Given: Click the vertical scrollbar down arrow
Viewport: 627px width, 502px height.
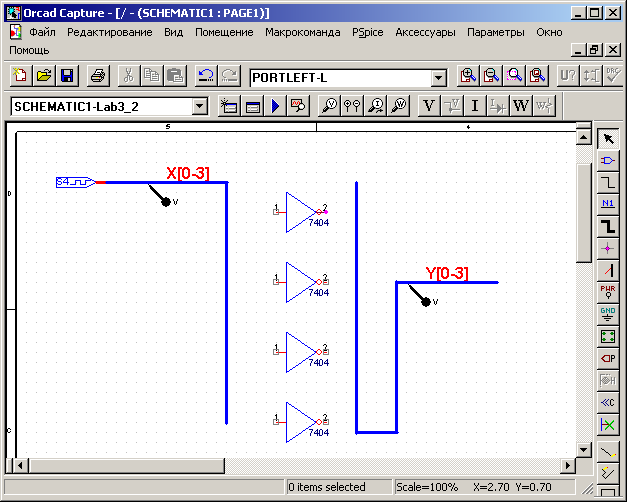Looking at the screenshot, I should tap(583, 450).
